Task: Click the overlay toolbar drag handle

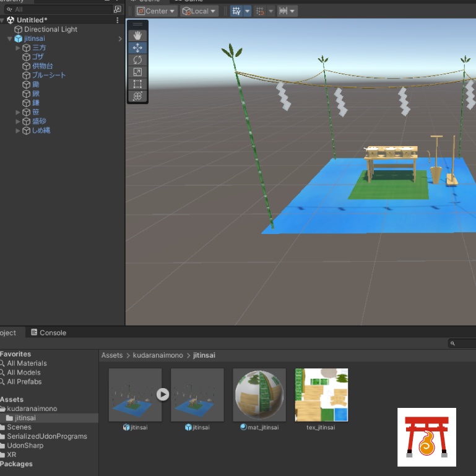Action: coord(137,24)
